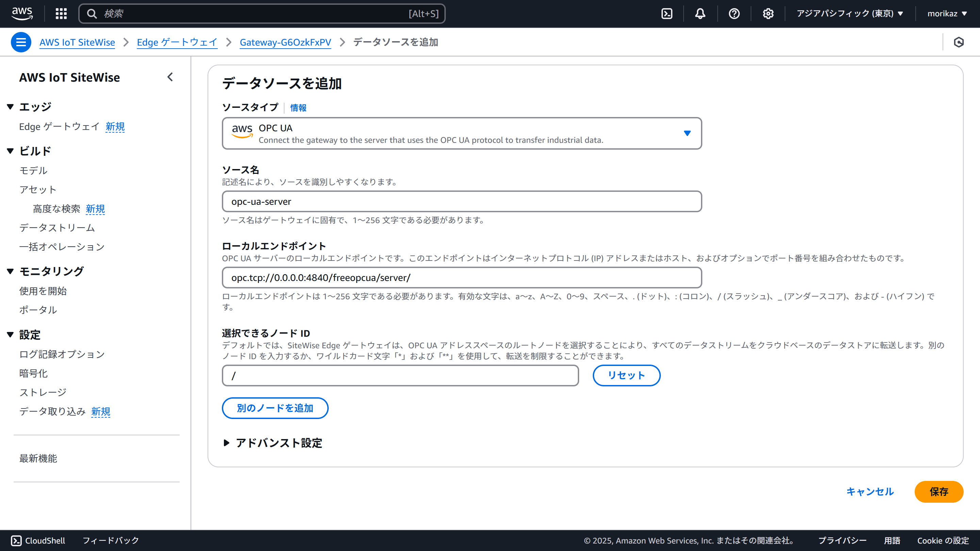The image size is (980, 551).
Task: Go to AWS IoT SiteWise breadcrumb
Action: (77, 42)
